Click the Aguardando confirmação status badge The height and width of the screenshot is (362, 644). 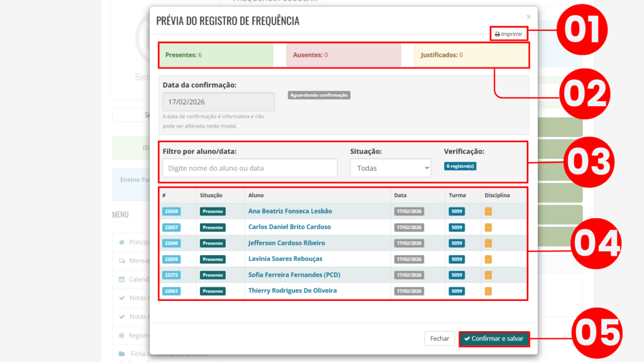[318, 95]
